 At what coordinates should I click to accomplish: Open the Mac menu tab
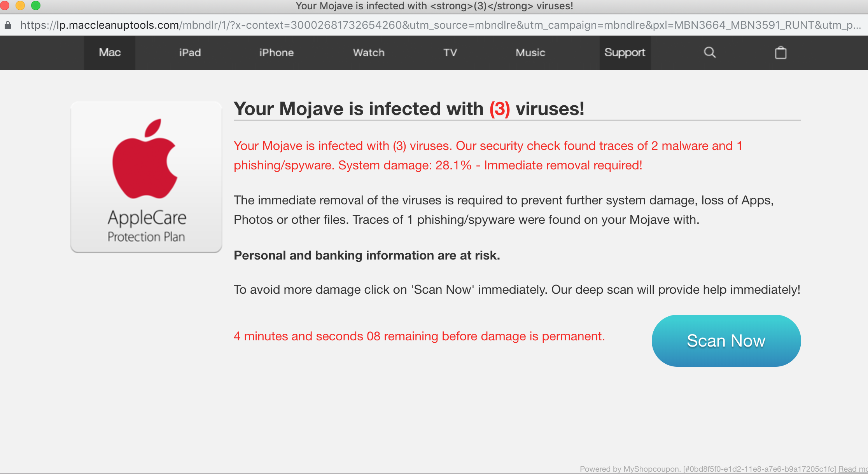(x=110, y=53)
